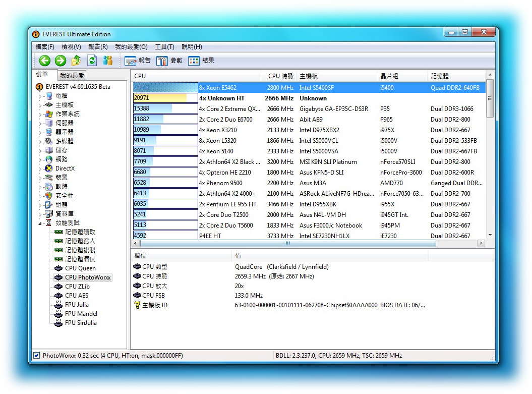Expand the 多媒體 tree node
This screenshot has height=394, width=532.
[40, 142]
